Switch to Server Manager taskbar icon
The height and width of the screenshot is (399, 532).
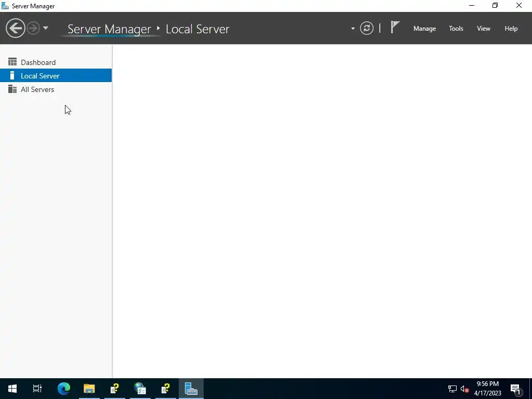point(191,389)
